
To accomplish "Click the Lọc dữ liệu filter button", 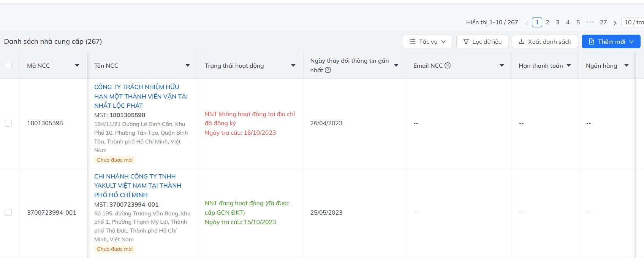I will tap(482, 41).
